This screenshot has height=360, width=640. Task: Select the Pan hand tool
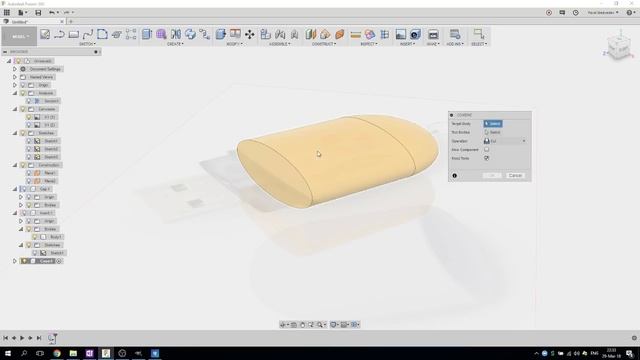click(302, 324)
